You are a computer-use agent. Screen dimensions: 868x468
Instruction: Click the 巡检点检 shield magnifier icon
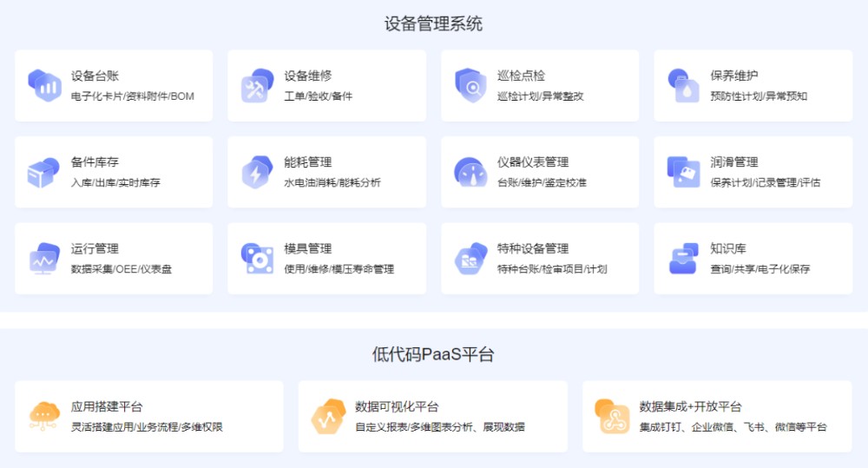point(470,85)
